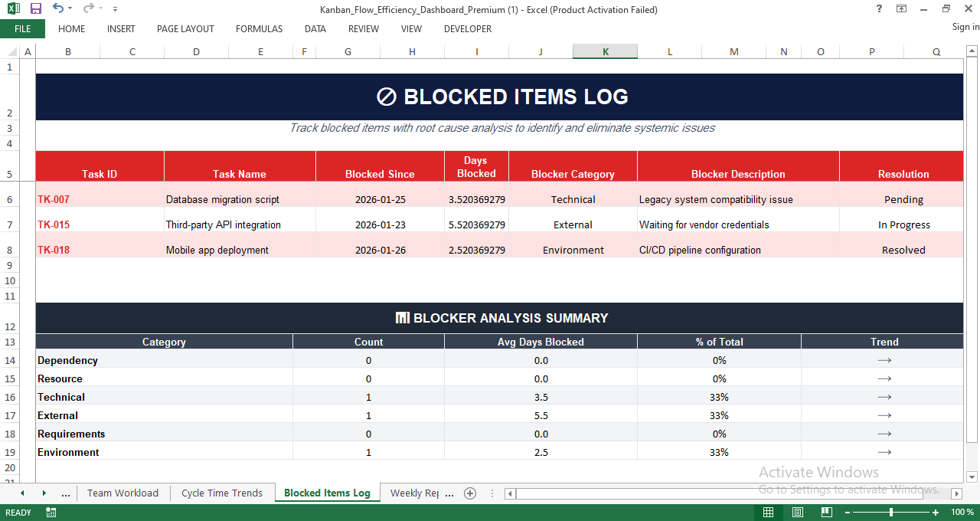Activate Page Break Preview in the status bar
This screenshot has width=980, height=521.
click(x=826, y=512)
